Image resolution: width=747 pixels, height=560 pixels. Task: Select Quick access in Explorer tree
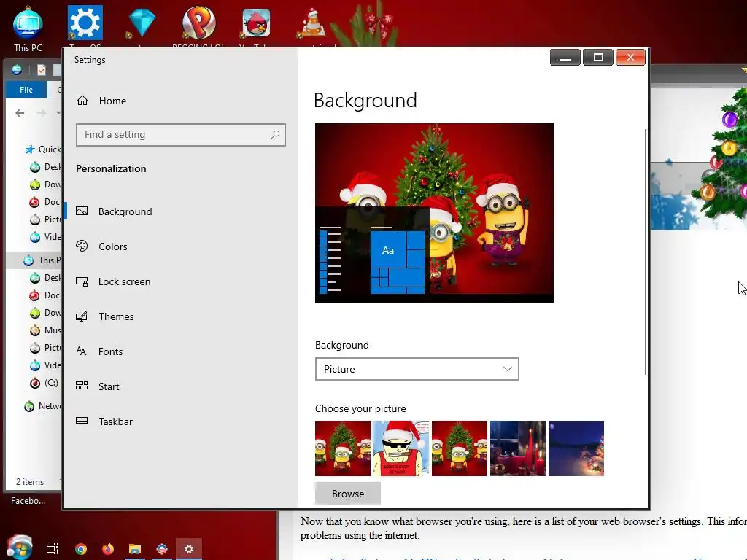[43, 149]
